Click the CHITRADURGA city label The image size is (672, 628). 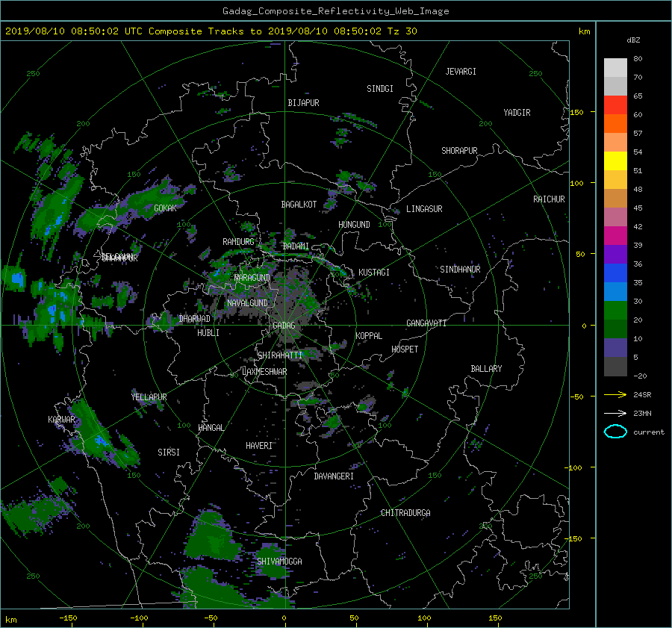pos(405,513)
